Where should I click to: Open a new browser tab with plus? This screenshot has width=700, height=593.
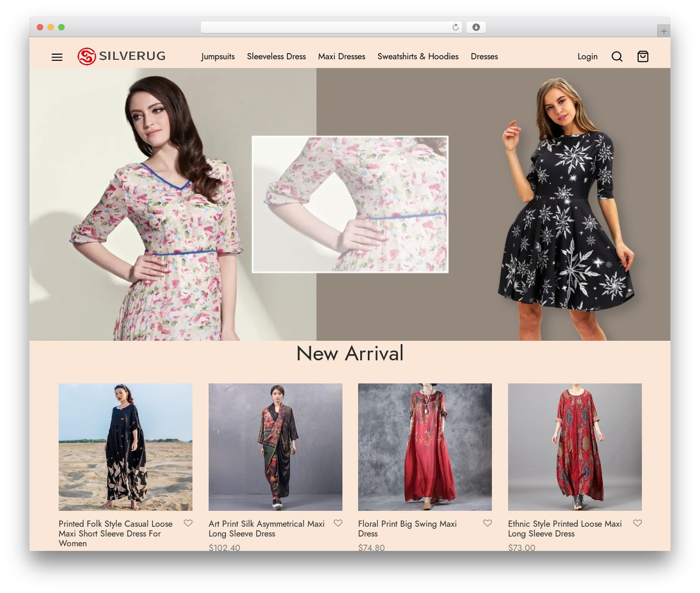click(663, 31)
